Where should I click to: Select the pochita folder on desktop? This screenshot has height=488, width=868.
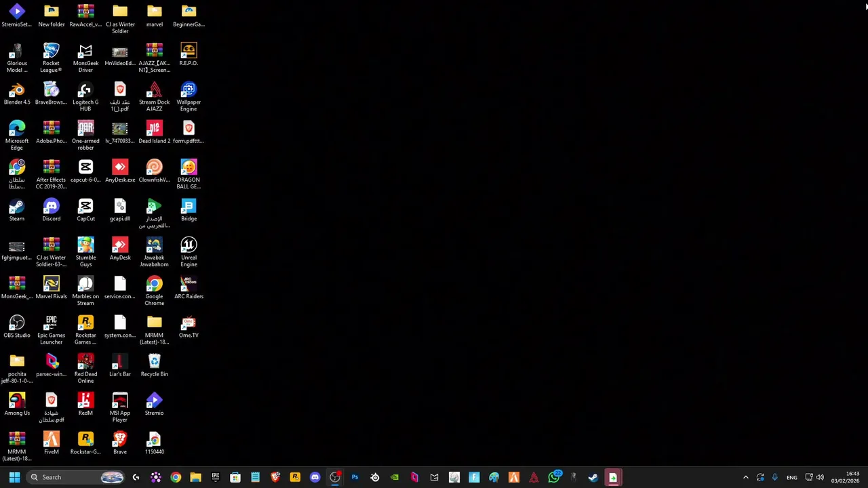click(x=17, y=369)
